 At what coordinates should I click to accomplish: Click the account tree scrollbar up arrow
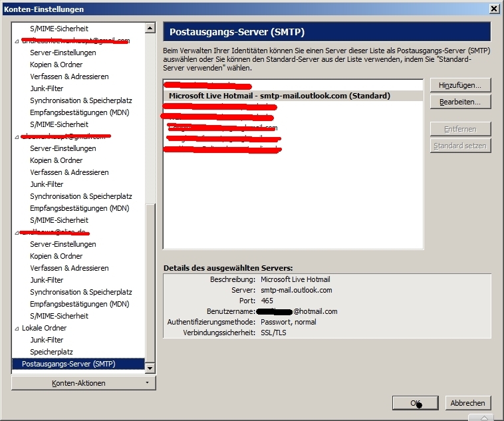click(150, 29)
